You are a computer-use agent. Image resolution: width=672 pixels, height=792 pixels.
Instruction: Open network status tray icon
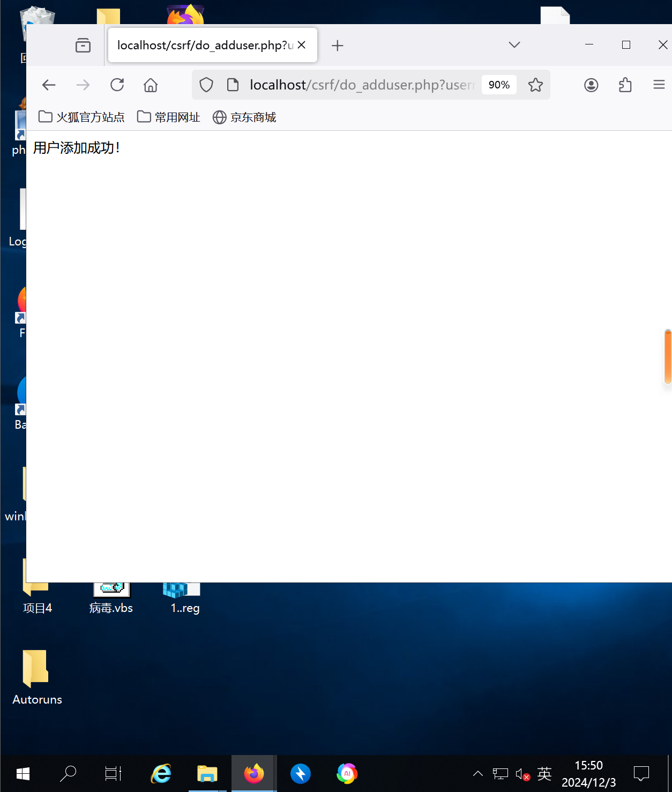500,774
